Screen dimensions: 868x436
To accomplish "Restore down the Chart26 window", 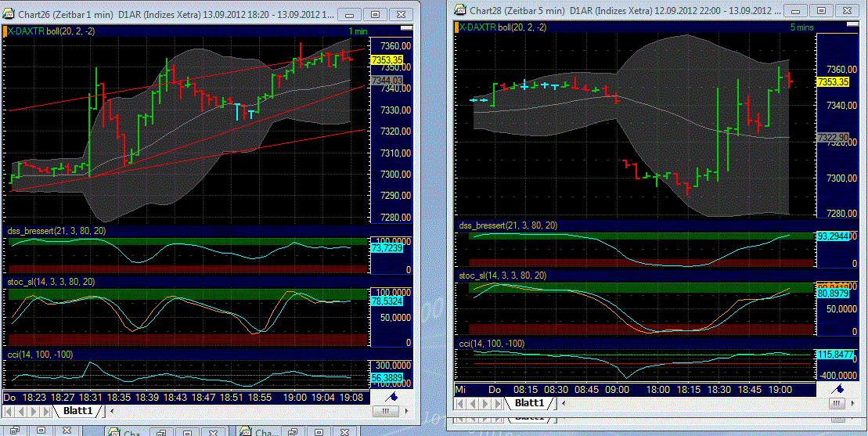I will [x=376, y=15].
